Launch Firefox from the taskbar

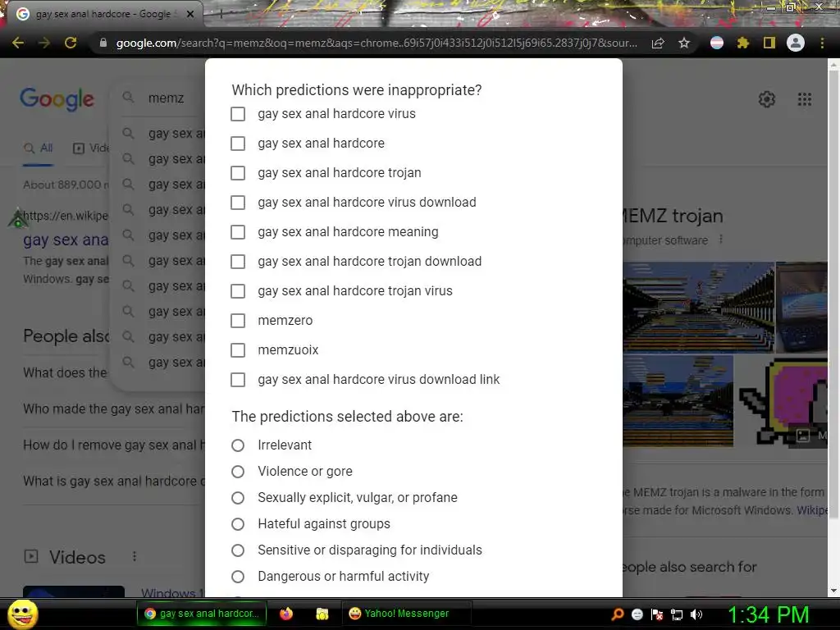coord(286,614)
